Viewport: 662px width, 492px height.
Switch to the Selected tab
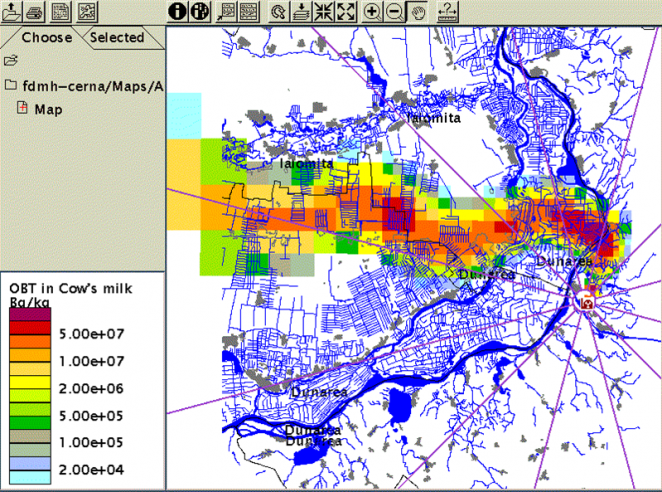click(118, 37)
